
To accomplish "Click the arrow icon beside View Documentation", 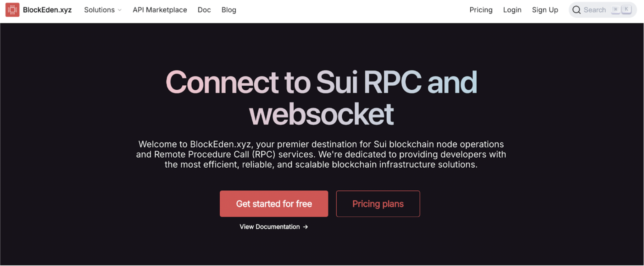I will (x=306, y=227).
